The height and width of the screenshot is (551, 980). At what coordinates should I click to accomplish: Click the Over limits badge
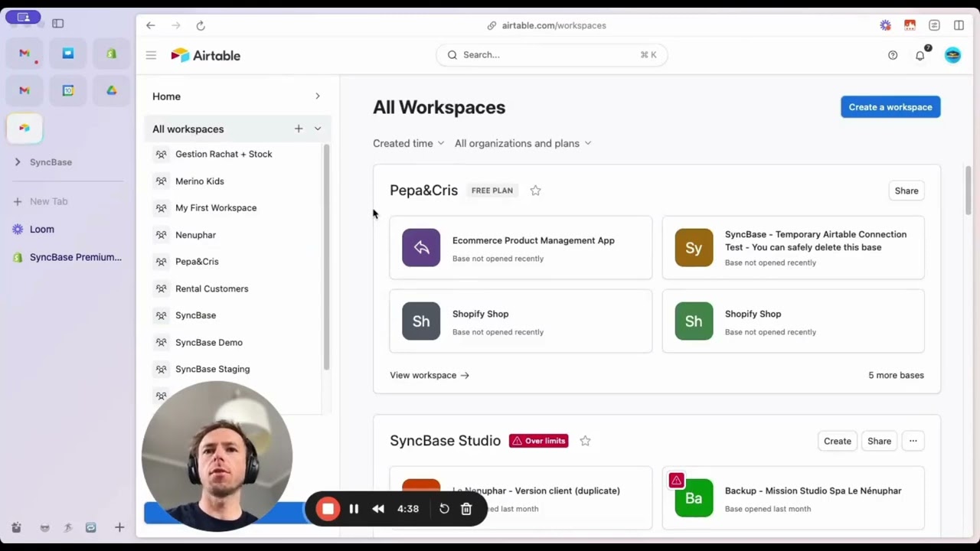point(538,441)
